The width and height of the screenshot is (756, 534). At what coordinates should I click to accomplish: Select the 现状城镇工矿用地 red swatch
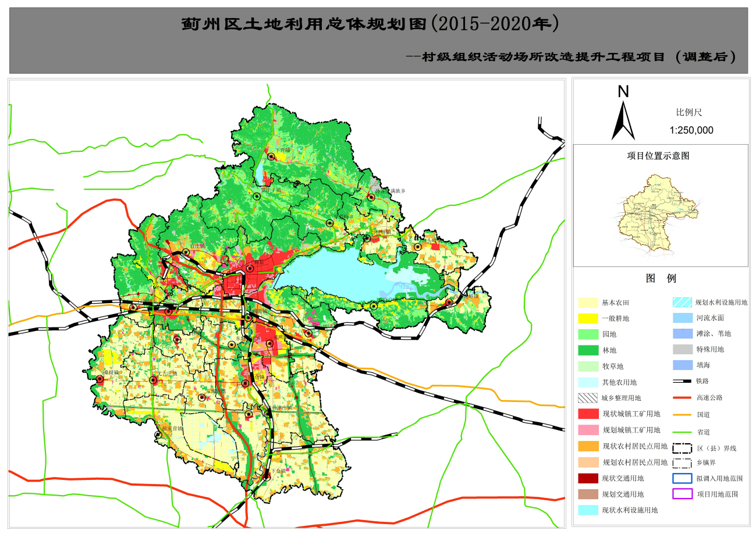(588, 414)
